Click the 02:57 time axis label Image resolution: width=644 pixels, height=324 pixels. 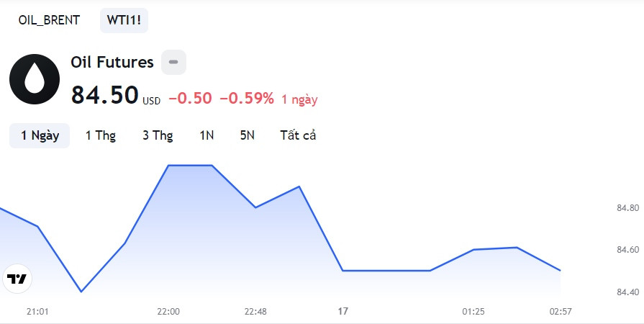point(561,312)
